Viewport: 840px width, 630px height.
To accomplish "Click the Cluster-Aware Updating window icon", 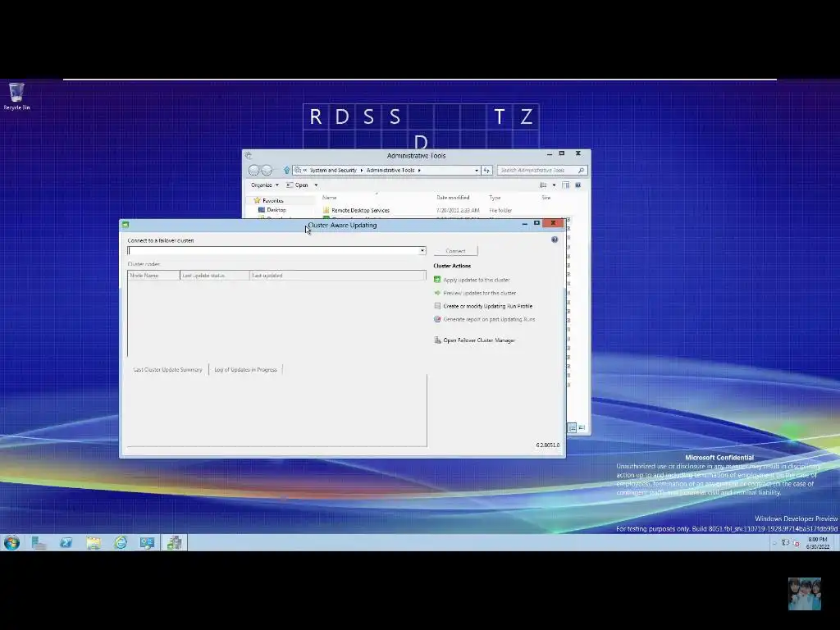I will [x=126, y=225].
